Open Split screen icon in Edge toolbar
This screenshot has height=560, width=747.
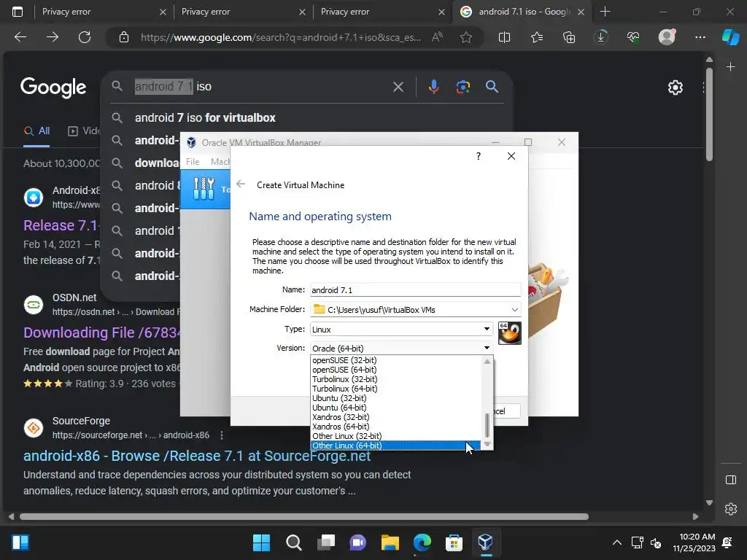coord(505,37)
